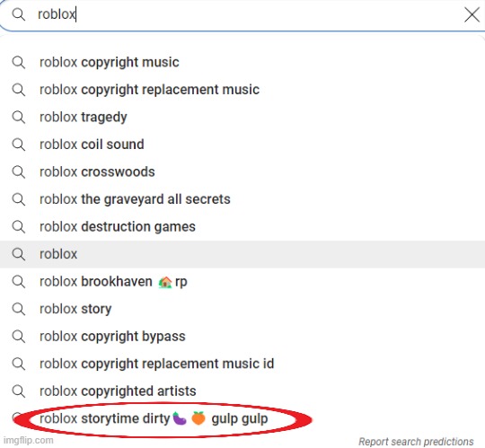Select 'roblox copyright replacement music id'
485x448 pixels.
[x=242, y=364]
